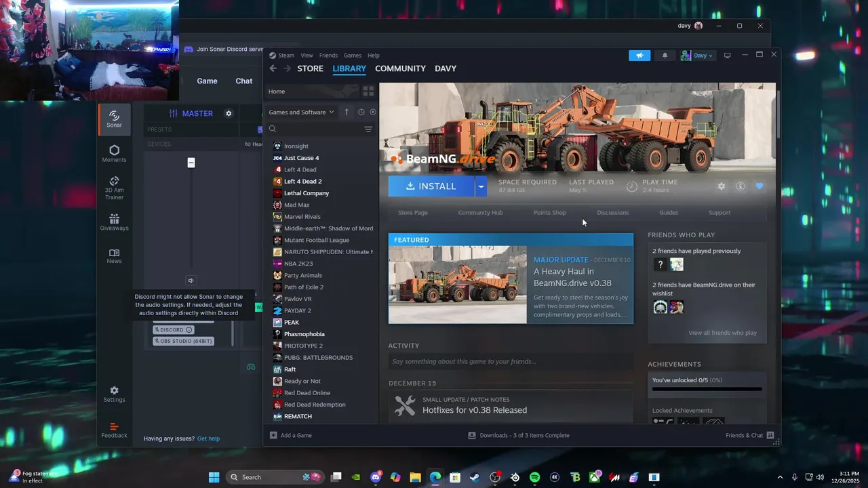Switch to collections grid view icon
The image size is (868, 488).
coord(368,91)
